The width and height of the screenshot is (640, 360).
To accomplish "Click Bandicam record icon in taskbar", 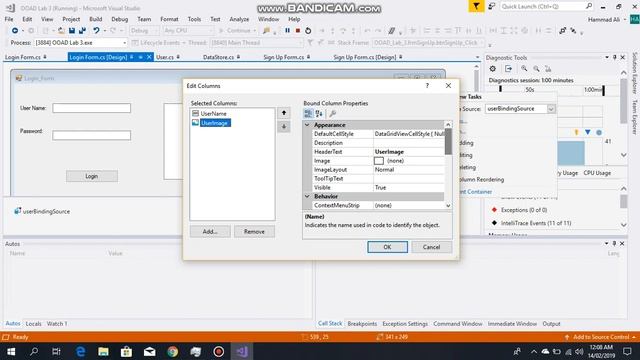I will coord(219,351).
